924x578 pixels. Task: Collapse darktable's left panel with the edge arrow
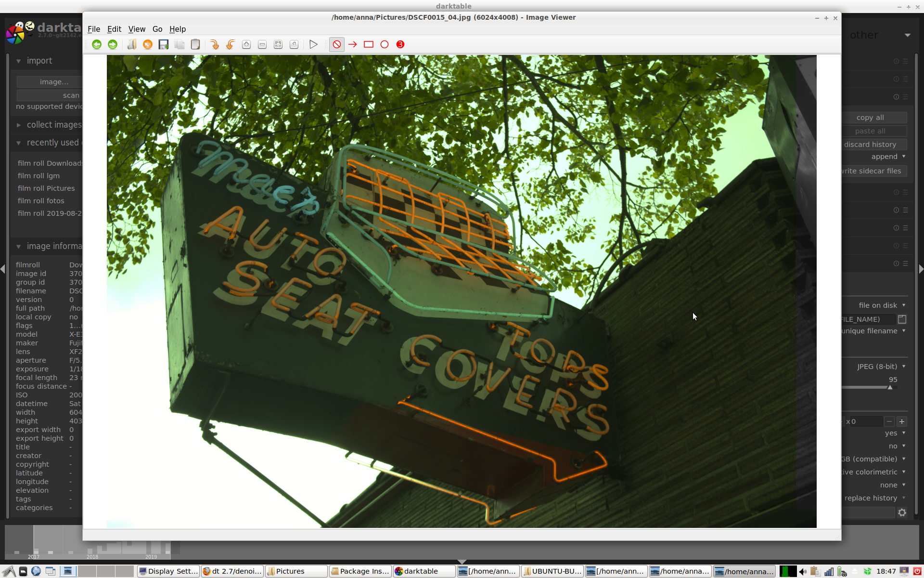pos(3,269)
